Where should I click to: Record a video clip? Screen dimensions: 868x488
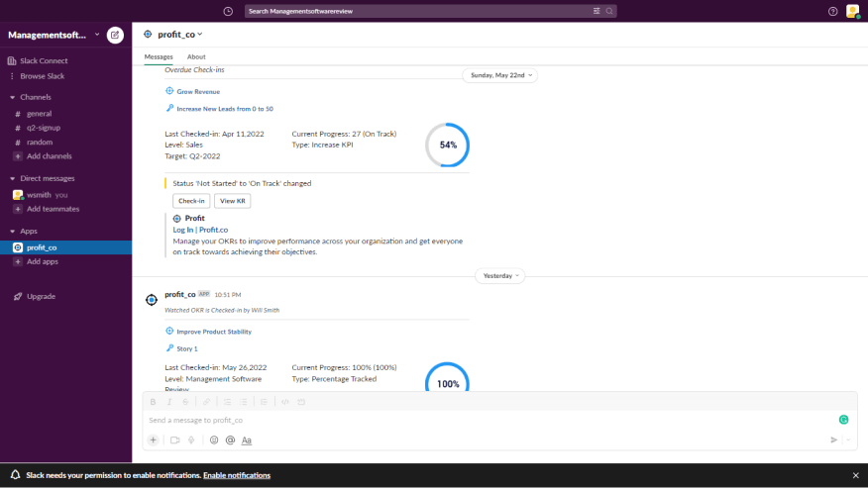(x=175, y=439)
